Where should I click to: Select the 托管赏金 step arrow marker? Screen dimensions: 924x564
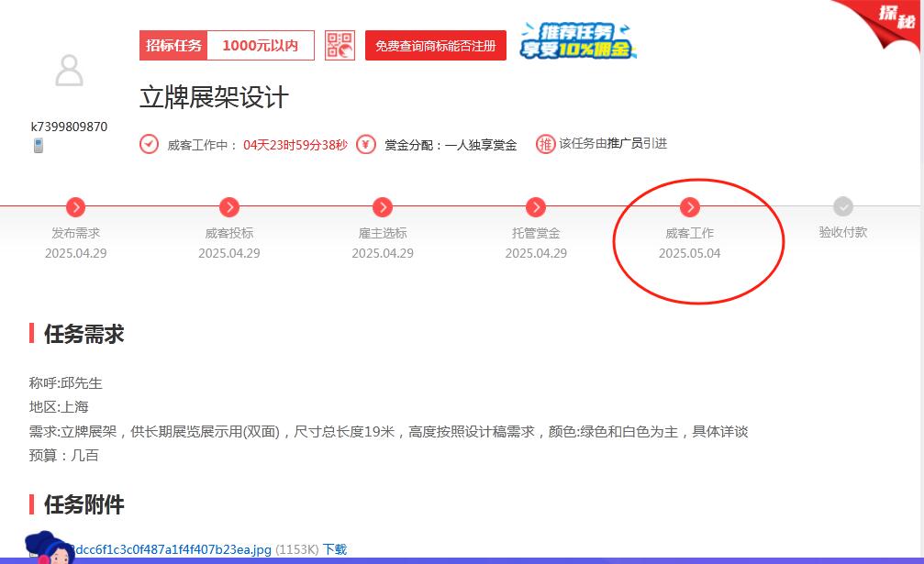536,207
